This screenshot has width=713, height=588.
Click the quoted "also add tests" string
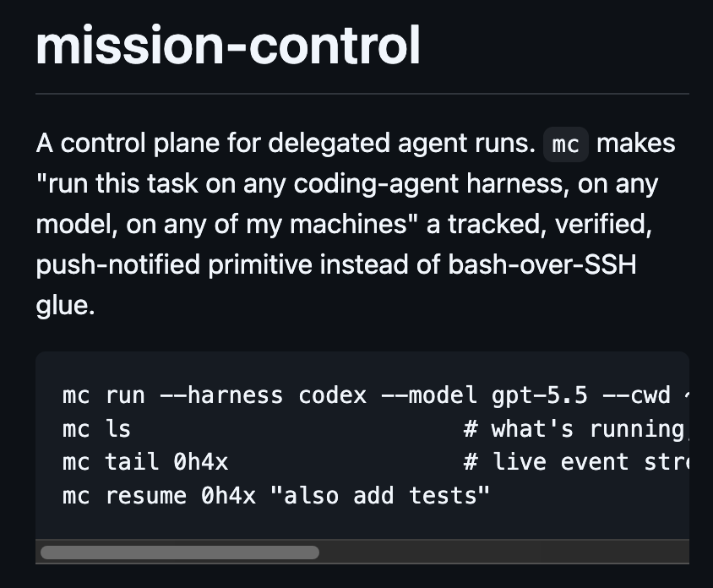click(x=379, y=495)
